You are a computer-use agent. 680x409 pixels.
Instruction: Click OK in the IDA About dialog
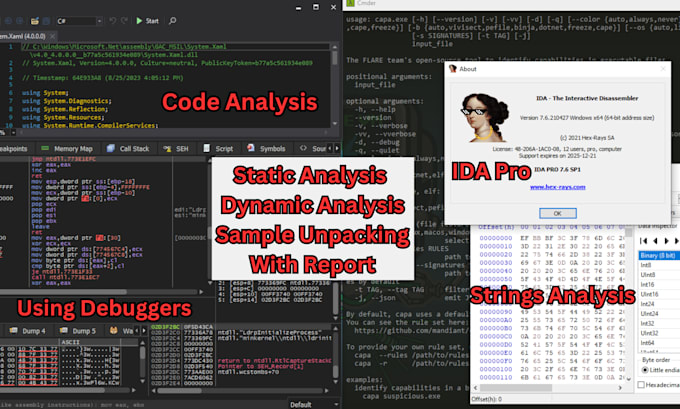click(x=558, y=213)
